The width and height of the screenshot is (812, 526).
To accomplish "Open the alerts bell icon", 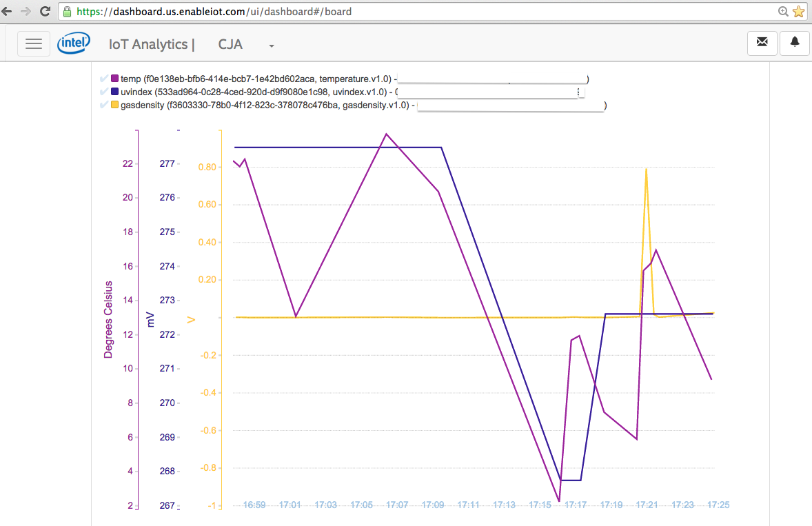I will click(x=794, y=43).
